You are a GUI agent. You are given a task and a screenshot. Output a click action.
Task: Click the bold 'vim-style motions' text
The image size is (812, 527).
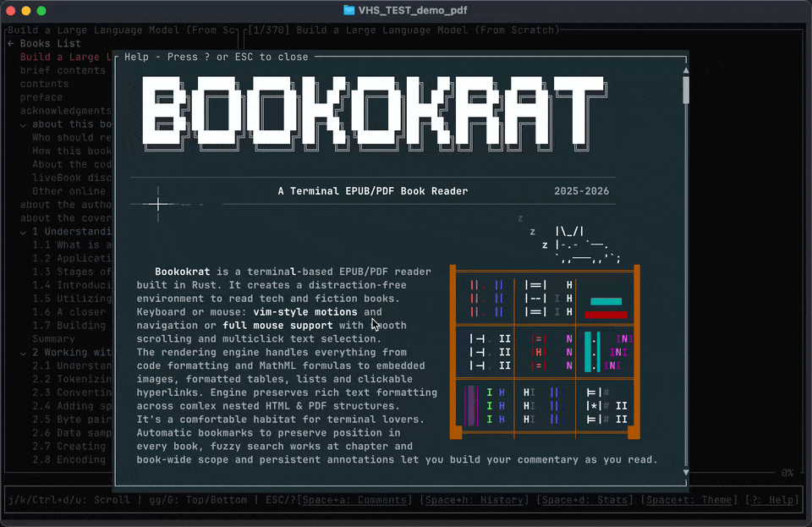[305, 313]
